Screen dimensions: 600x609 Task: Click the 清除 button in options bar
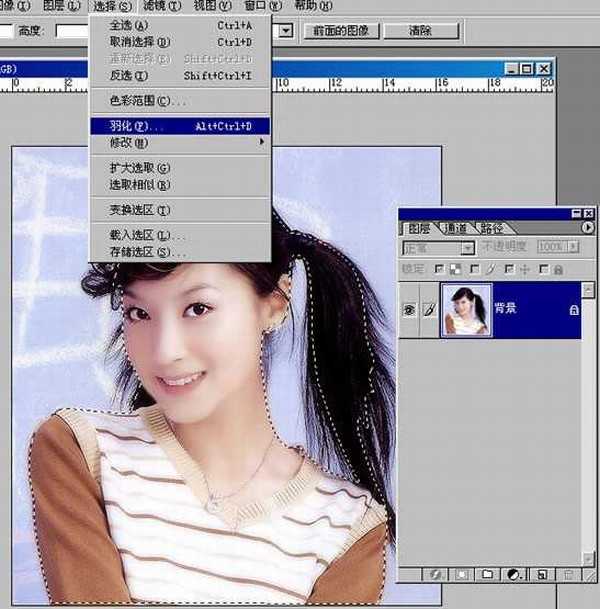click(420, 31)
